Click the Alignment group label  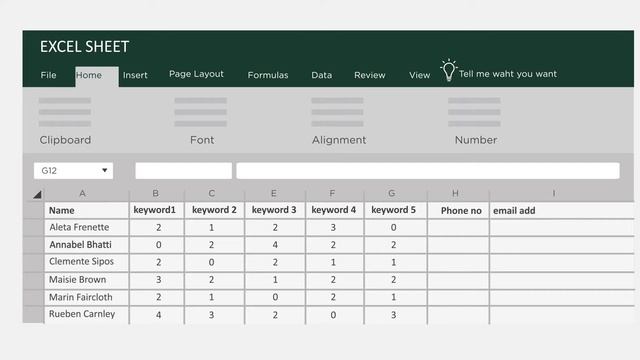click(x=339, y=140)
